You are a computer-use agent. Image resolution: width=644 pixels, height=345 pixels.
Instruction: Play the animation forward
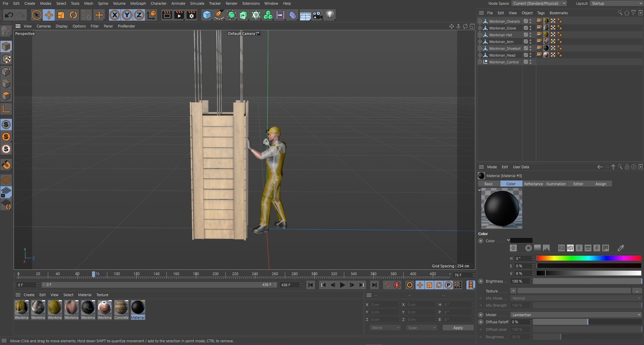(x=342, y=285)
